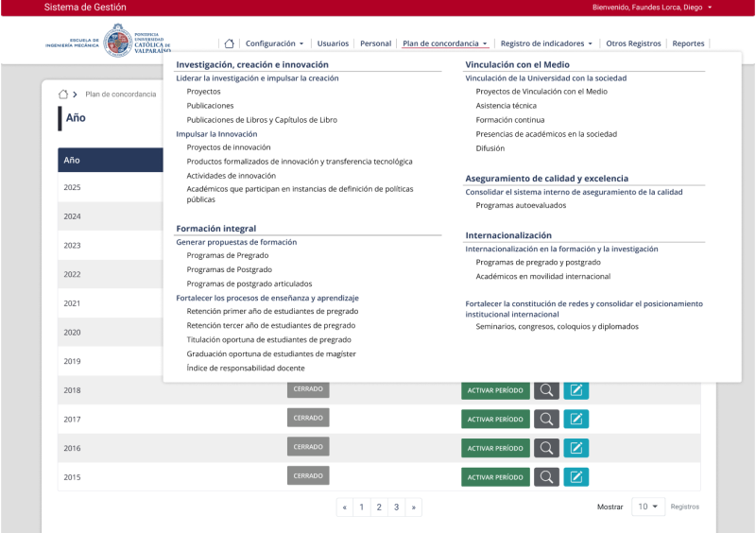Click the breadcrumb home icon
The image size is (756, 533).
(x=63, y=95)
